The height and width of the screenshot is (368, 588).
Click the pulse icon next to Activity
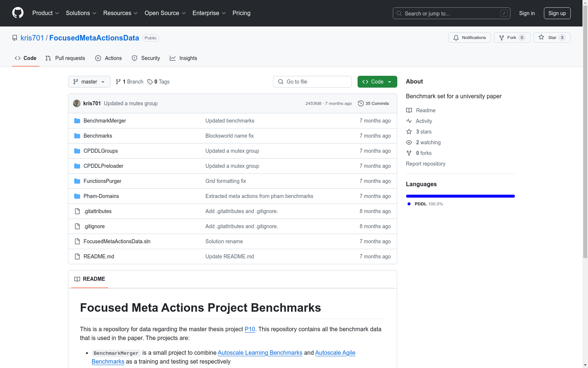pyautogui.click(x=409, y=121)
